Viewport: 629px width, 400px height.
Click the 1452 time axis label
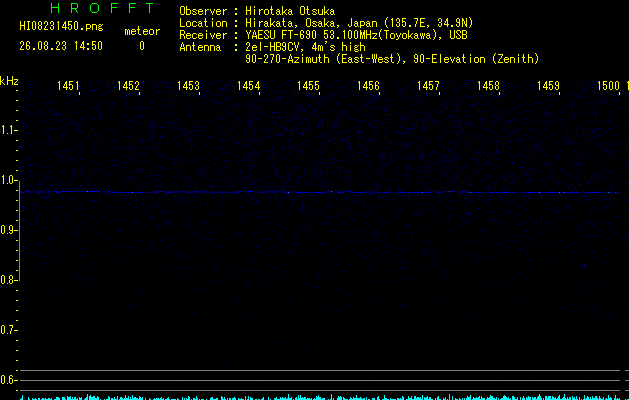pos(128,85)
